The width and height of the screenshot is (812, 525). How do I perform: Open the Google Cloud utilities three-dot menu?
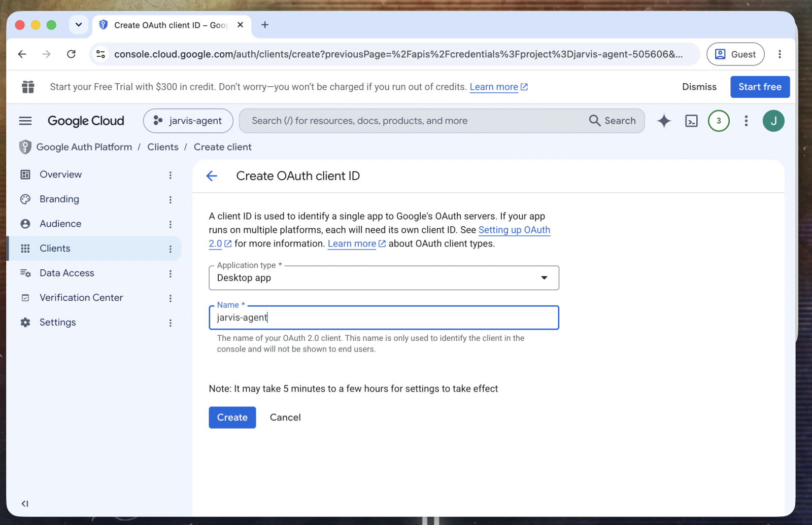[x=746, y=121]
